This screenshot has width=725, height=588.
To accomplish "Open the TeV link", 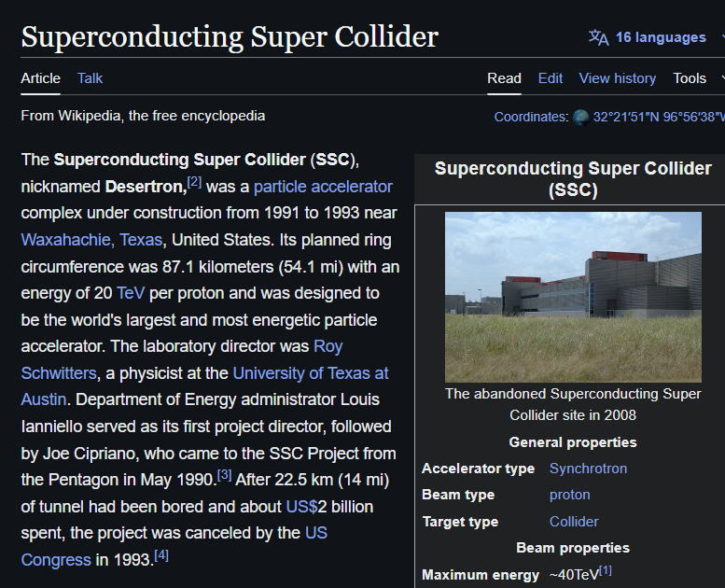I will tap(131, 293).
